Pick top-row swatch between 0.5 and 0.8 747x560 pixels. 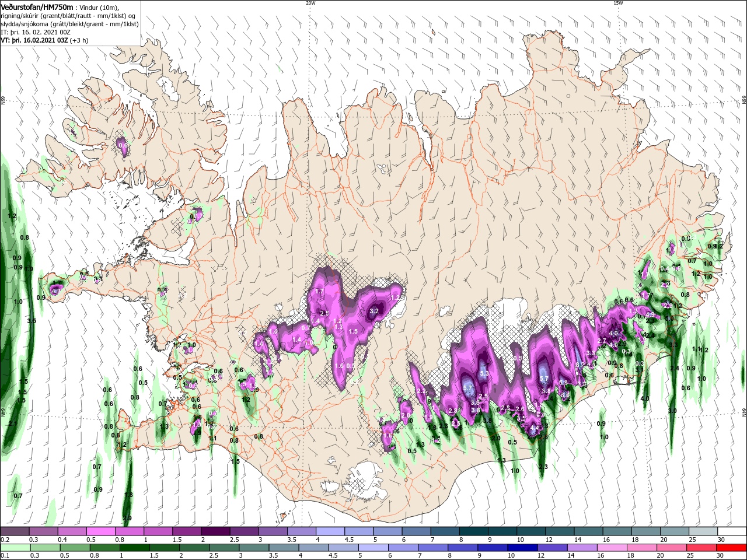click(x=100, y=531)
